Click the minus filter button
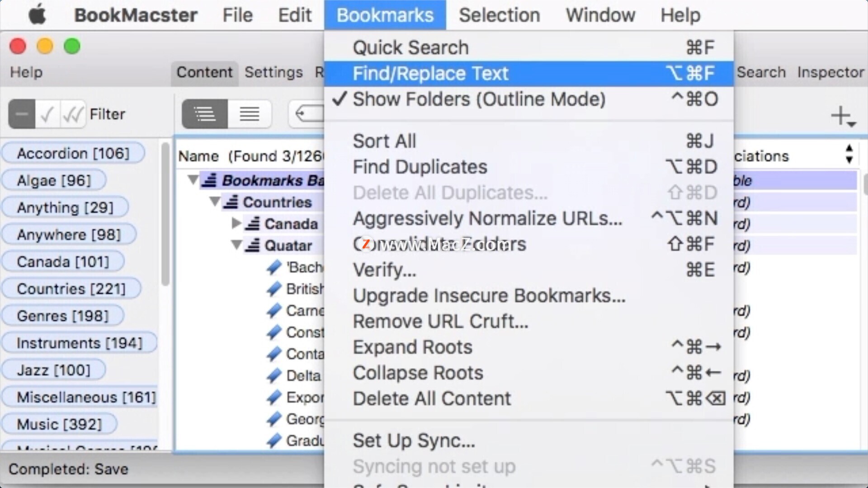Viewport: 868px width, 488px height. click(x=22, y=114)
